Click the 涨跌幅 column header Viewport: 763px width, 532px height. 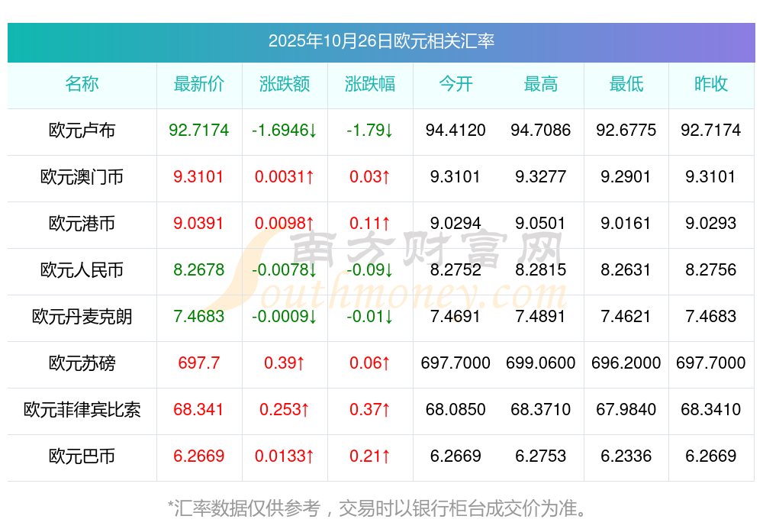tap(370, 84)
